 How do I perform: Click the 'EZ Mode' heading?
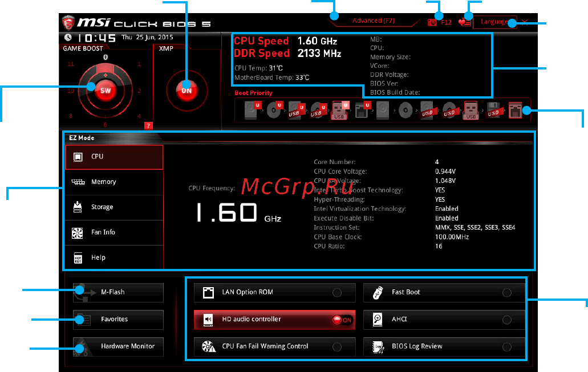[x=82, y=138]
